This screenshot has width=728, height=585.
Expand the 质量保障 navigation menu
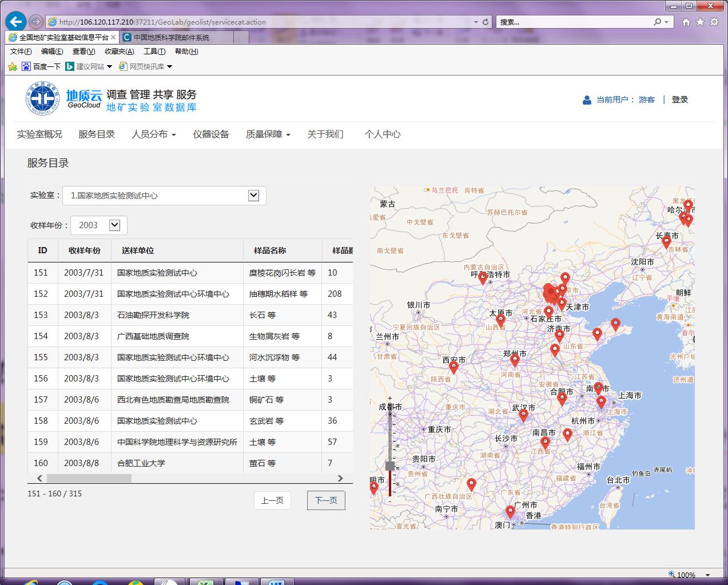pos(268,134)
